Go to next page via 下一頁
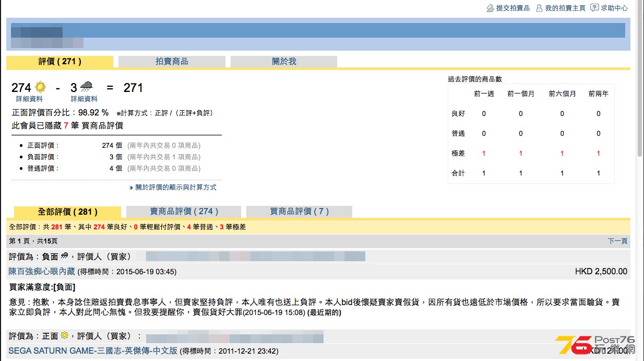The image size is (644, 361). click(617, 241)
